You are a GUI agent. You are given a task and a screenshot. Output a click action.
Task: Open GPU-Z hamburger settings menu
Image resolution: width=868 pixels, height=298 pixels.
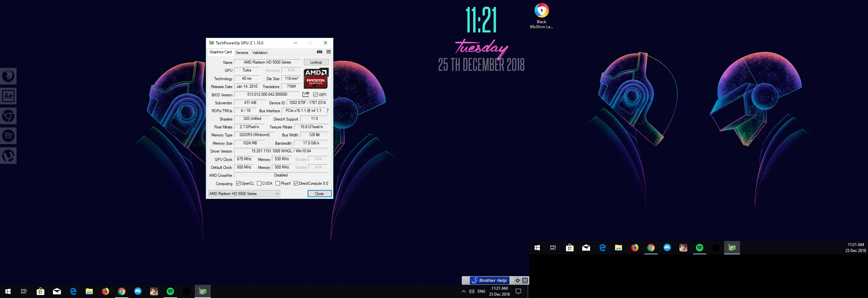coord(328,52)
